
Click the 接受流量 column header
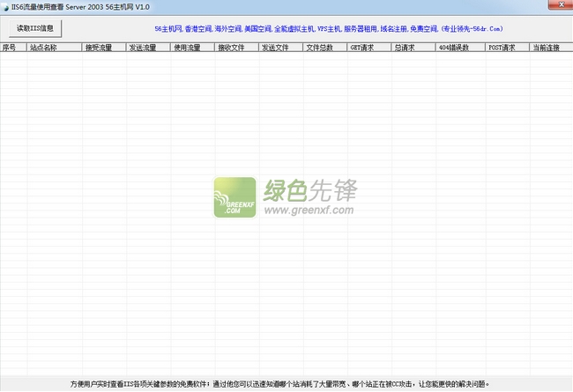(x=104, y=48)
